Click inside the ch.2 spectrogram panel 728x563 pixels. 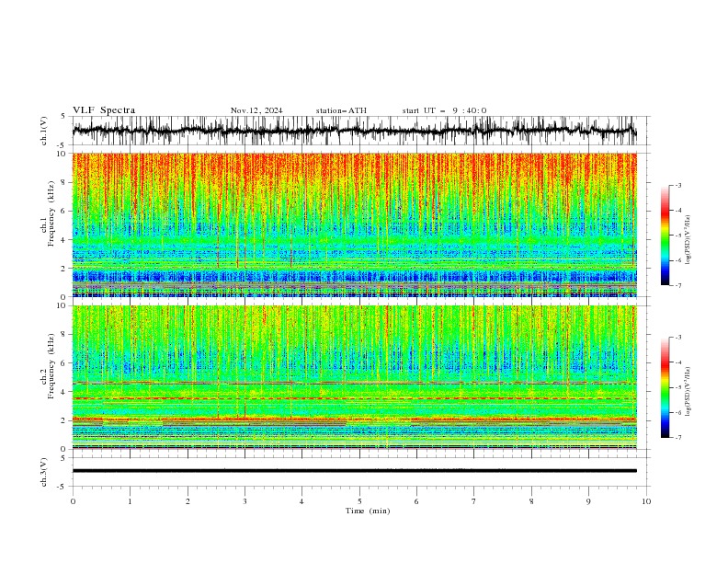tap(354, 377)
